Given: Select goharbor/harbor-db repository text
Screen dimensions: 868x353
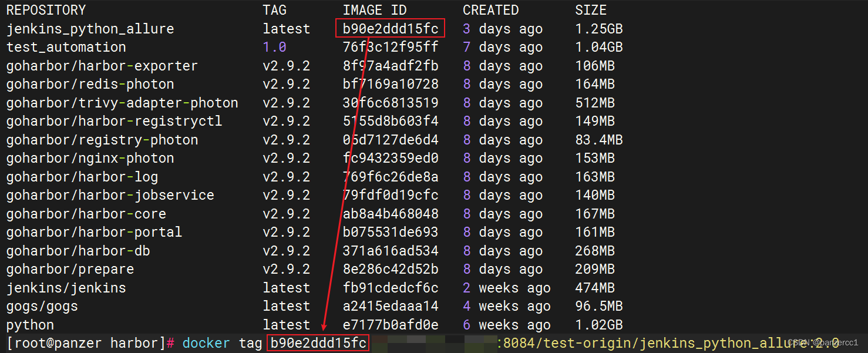Looking at the screenshot, I should coord(78,251).
